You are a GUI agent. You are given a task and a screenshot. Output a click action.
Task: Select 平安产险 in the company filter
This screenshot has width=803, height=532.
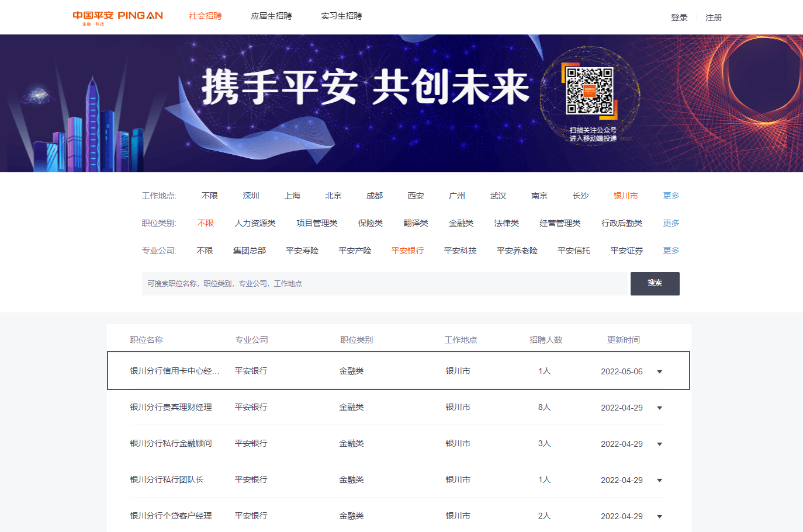[x=355, y=251]
